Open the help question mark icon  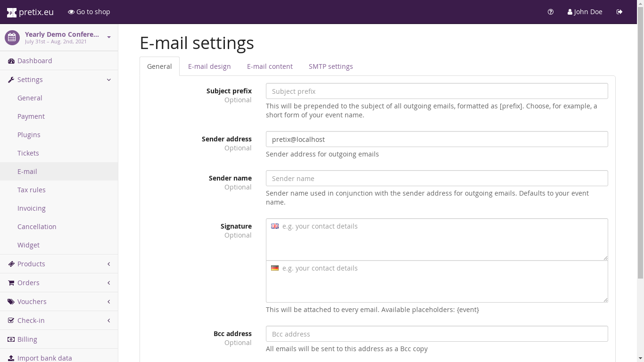click(551, 12)
